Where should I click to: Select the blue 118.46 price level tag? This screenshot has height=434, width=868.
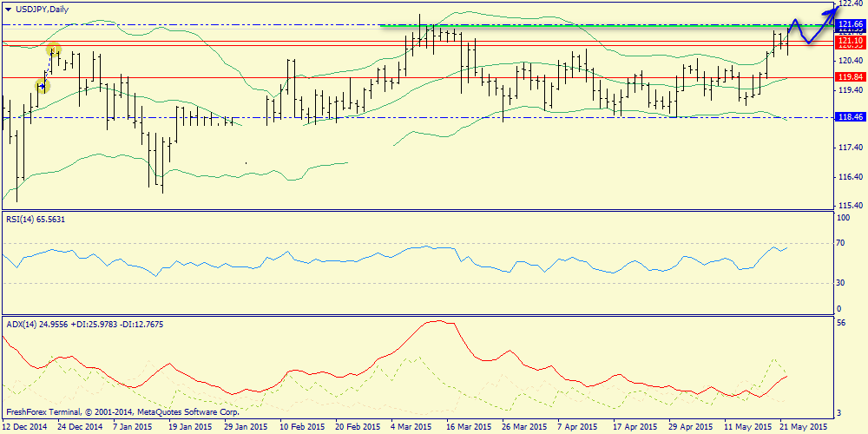(851, 118)
